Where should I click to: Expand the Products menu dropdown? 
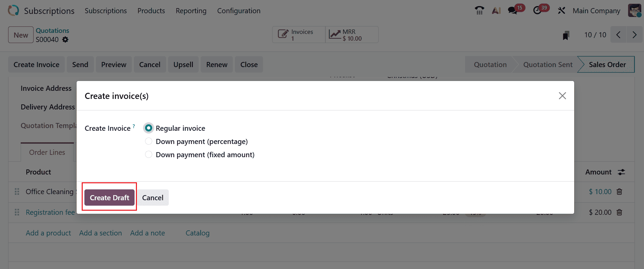click(x=151, y=11)
